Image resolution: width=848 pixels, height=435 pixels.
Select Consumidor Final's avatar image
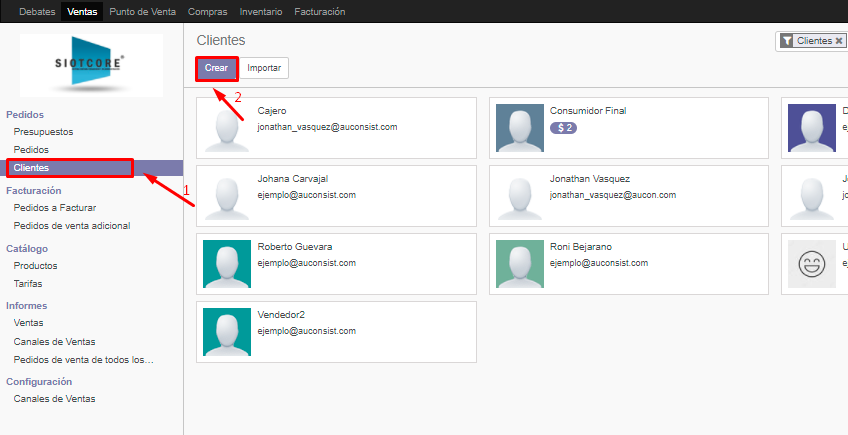coord(520,126)
